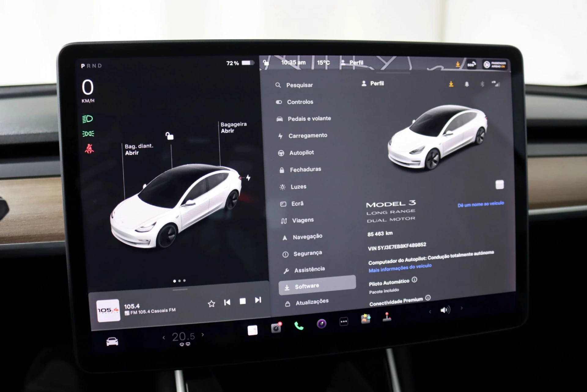Tap the unlock padlock icon above the car
The image size is (587, 392).
point(169,136)
